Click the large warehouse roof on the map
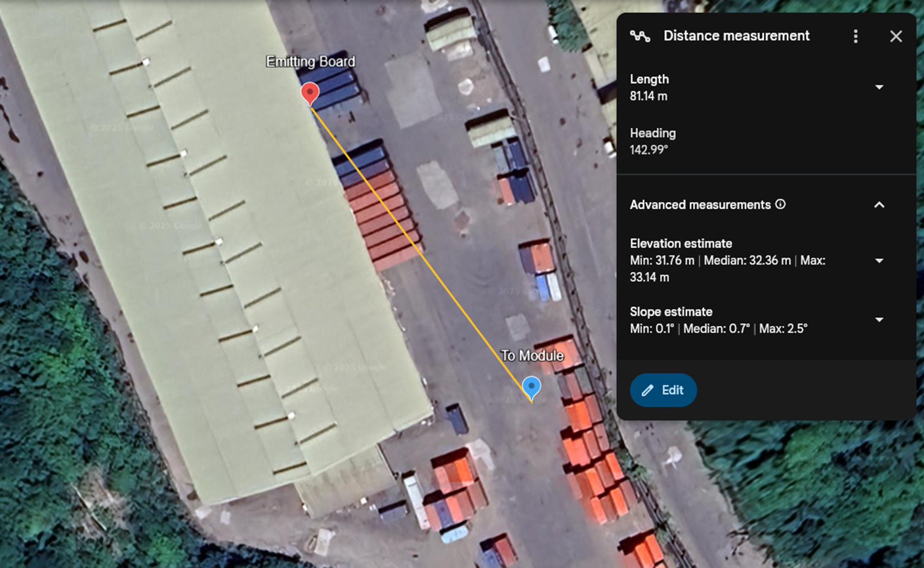The width and height of the screenshot is (924, 568). coord(217,263)
